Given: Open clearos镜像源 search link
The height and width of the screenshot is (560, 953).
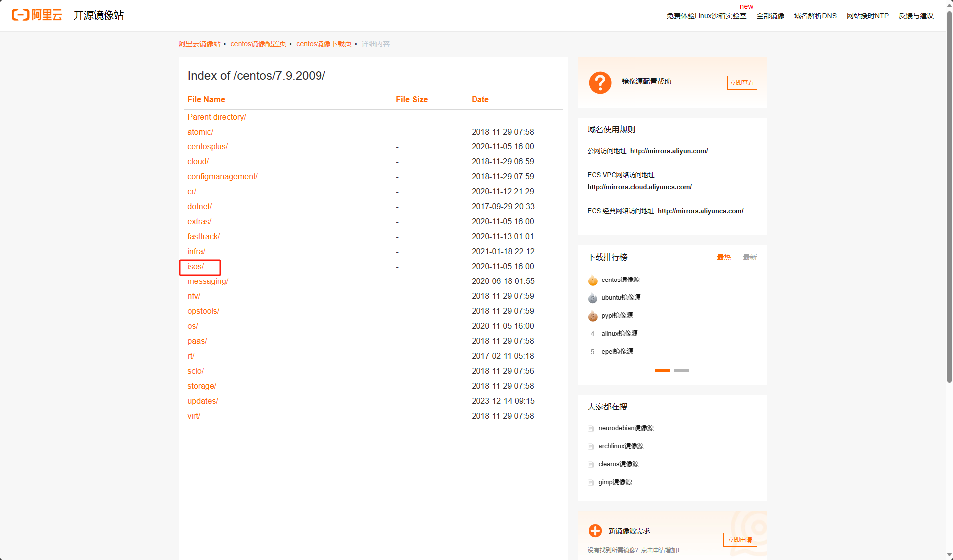Looking at the screenshot, I should 619,464.
